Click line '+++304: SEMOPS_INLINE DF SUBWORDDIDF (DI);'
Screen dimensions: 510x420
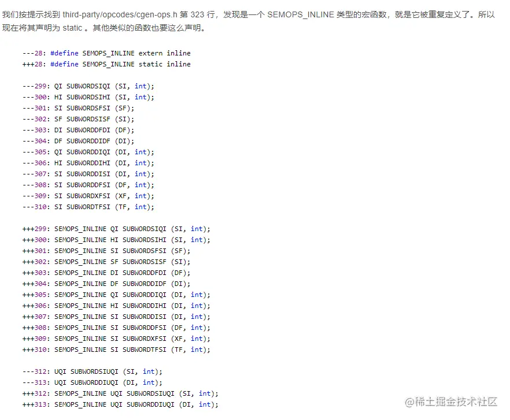point(106,284)
